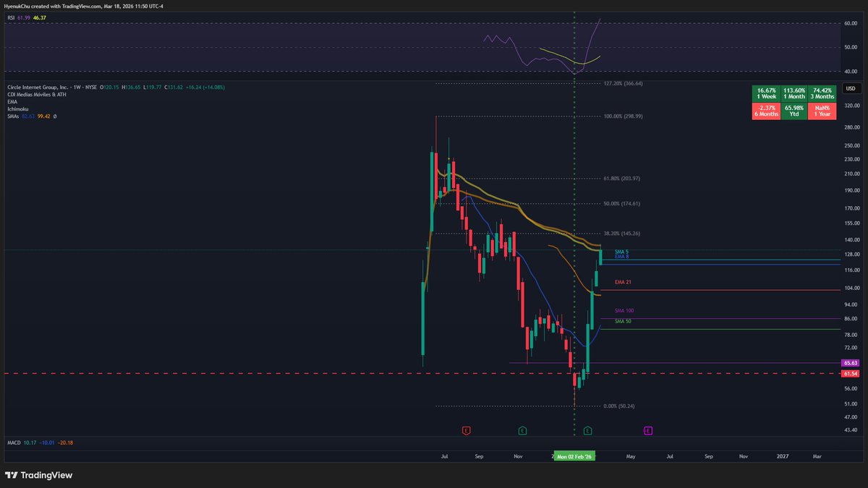Click the 65.98% Ytd performance cell
Image resolution: width=868 pixels, height=488 pixels.
coord(794,111)
